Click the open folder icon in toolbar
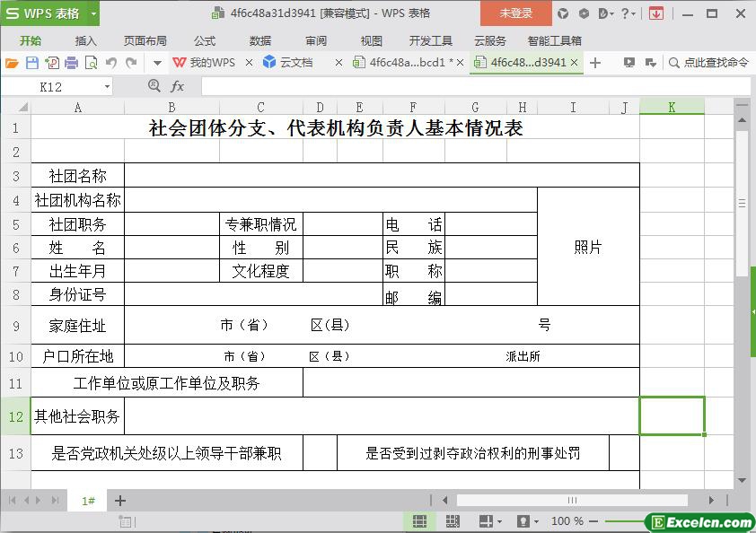756x533 pixels. pyautogui.click(x=12, y=63)
